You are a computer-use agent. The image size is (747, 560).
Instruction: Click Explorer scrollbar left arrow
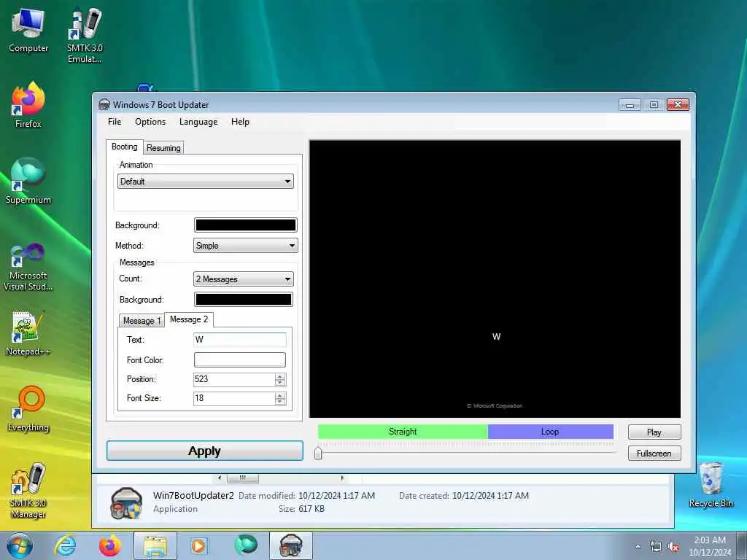(220, 478)
